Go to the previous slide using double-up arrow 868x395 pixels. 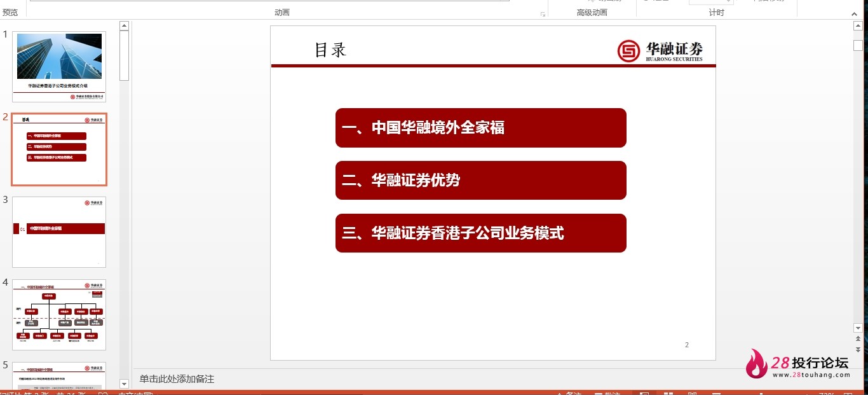[x=858, y=340]
